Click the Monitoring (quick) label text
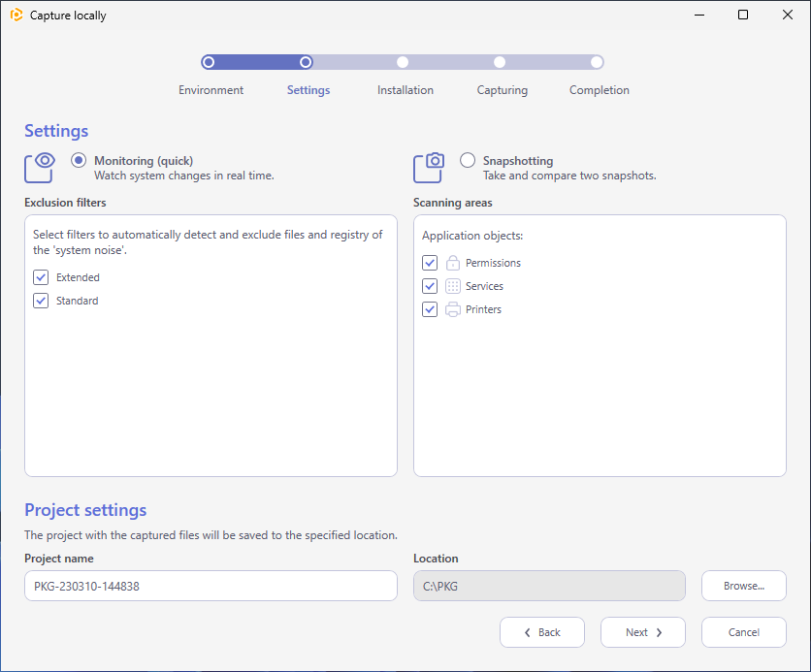This screenshot has width=811, height=672. tap(144, 161)
